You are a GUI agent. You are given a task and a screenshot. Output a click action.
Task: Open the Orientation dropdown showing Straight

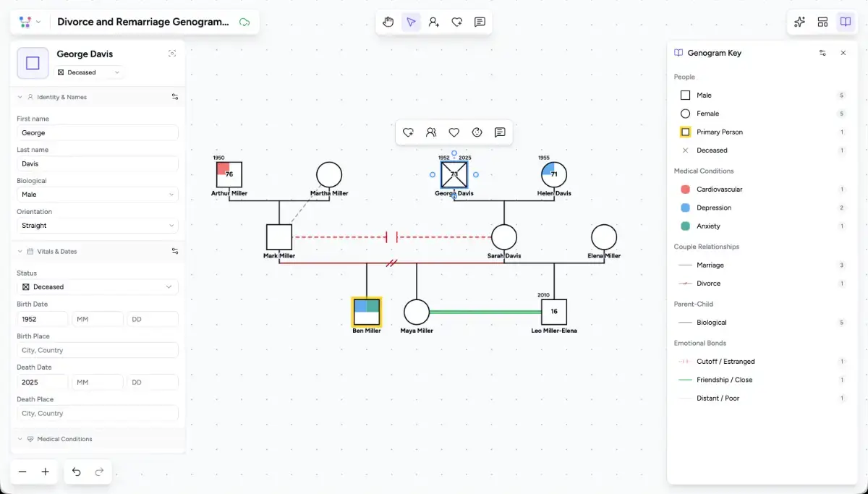pos(97,225)
